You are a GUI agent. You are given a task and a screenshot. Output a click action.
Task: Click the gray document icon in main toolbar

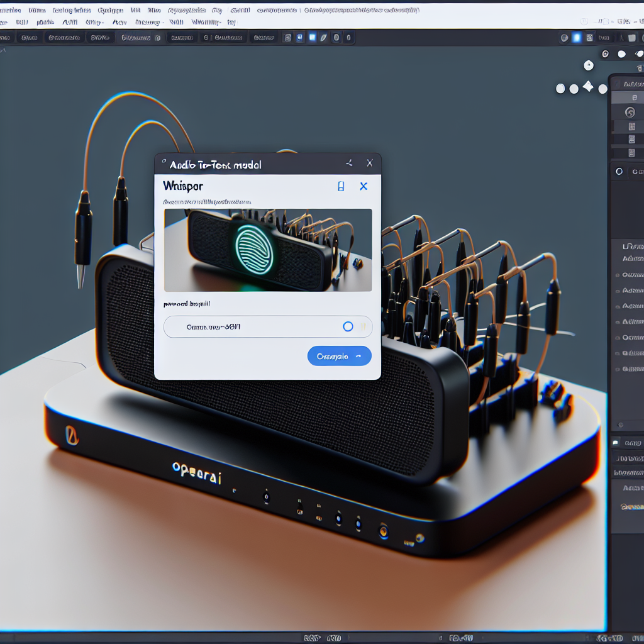[288, 38]
